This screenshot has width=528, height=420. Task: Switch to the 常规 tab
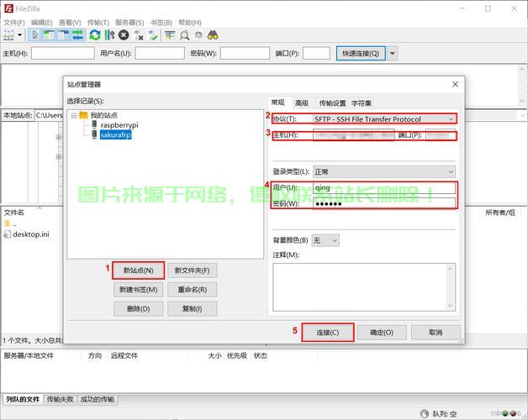click(278, 102)
